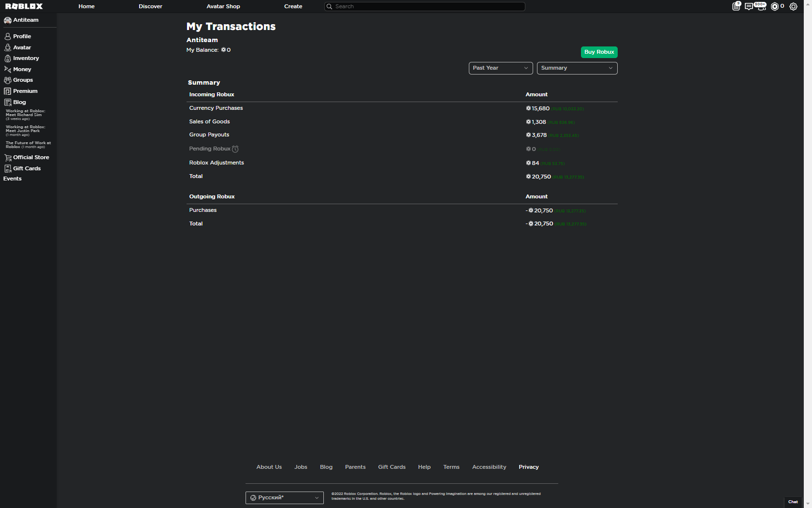Open the Robux balance icon in the header
Viewport: 812px width, 508px height.
pos(775,6)
